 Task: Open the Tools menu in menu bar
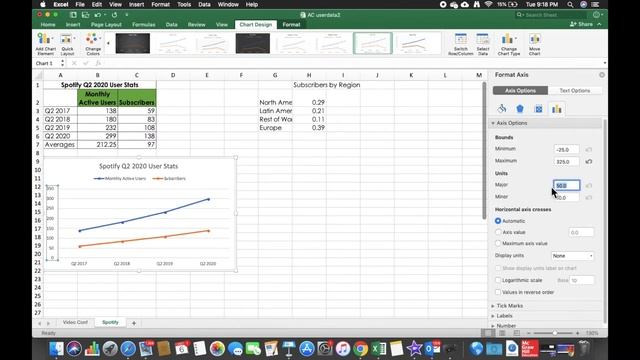[184, 4]
